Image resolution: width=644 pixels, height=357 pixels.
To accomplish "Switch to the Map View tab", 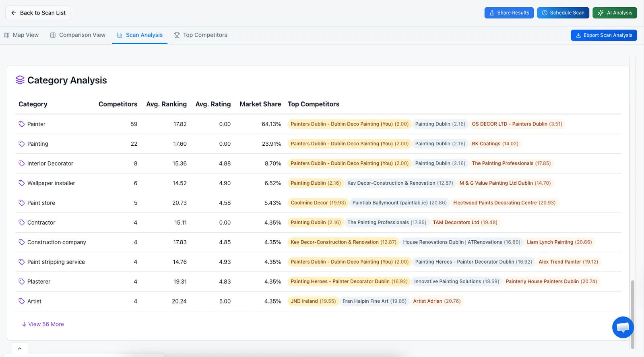I will (21, 35).
